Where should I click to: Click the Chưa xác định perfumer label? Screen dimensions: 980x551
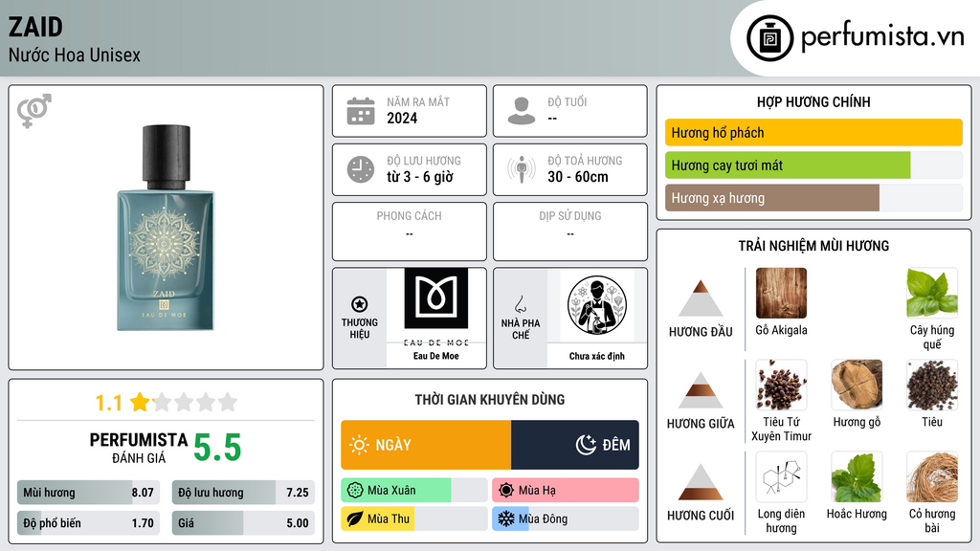(x=597, y=356)
